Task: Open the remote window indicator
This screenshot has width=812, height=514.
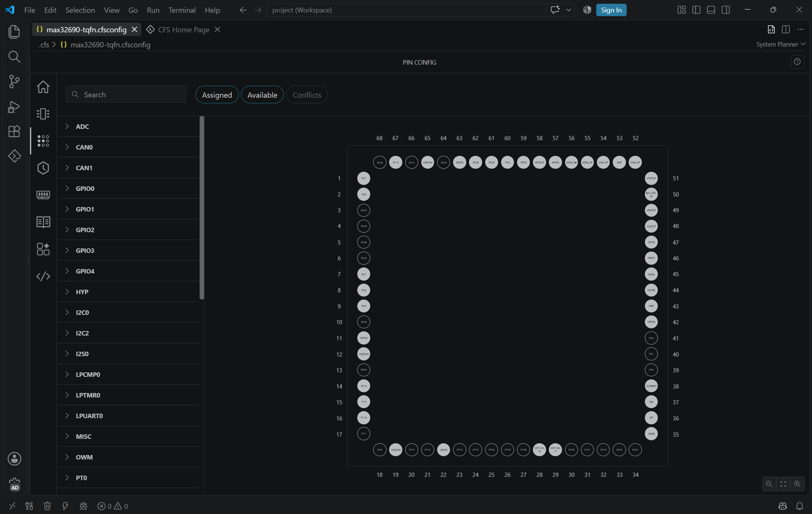Action: (x=12, y=506)
